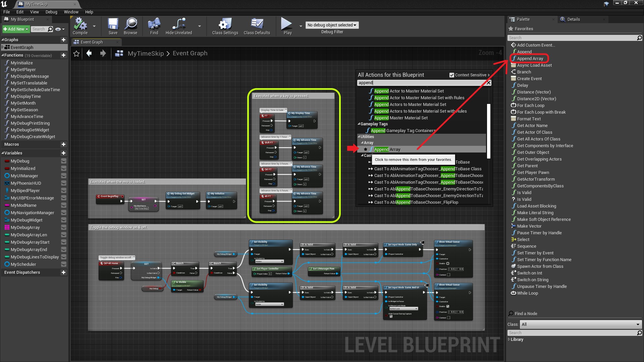Open debug object selector dropdown
This screenshot has width=644, height=362.
click(x=332, y=25)
